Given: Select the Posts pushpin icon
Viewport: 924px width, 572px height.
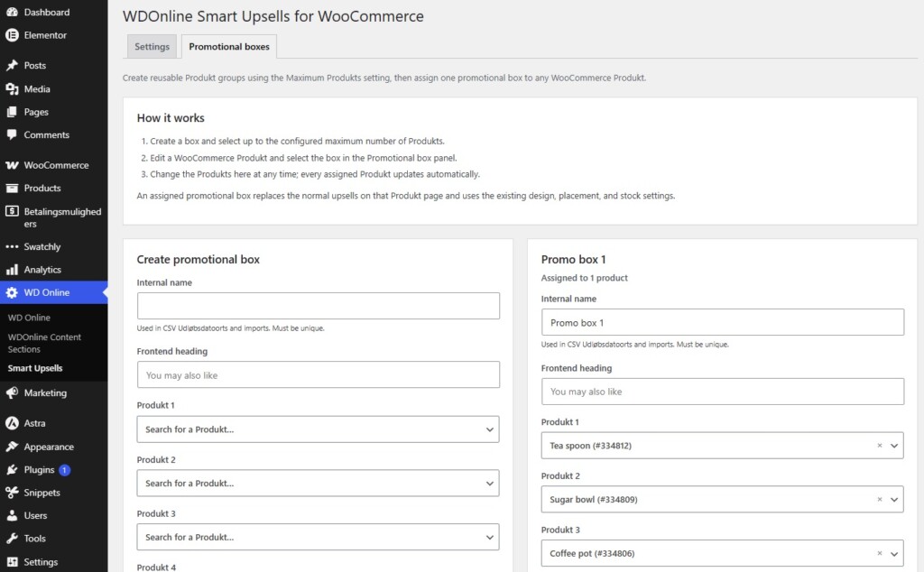Looking at the screenshot, I should [x=12, y=65].
